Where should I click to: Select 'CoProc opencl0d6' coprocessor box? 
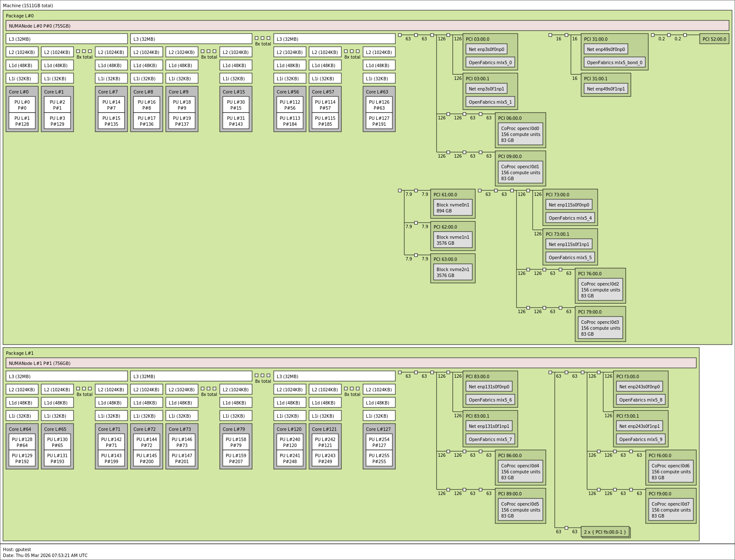click(671, 472)
